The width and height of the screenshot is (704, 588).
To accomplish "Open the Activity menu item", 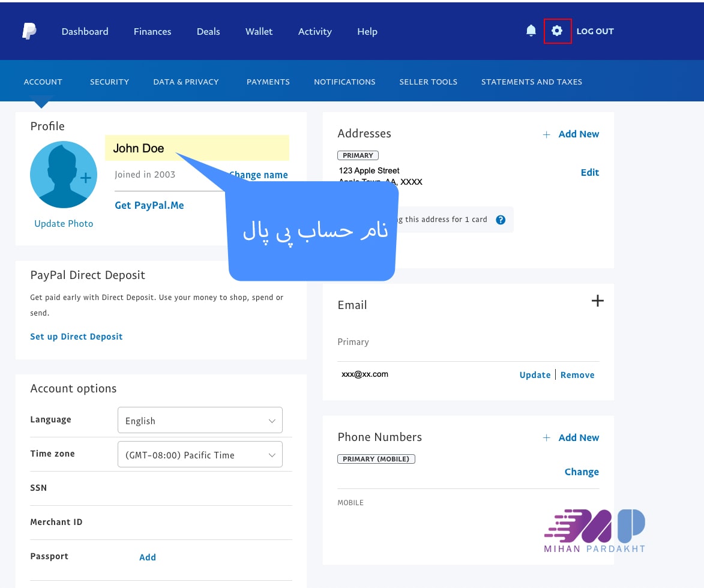I will [x=314, y=31].
